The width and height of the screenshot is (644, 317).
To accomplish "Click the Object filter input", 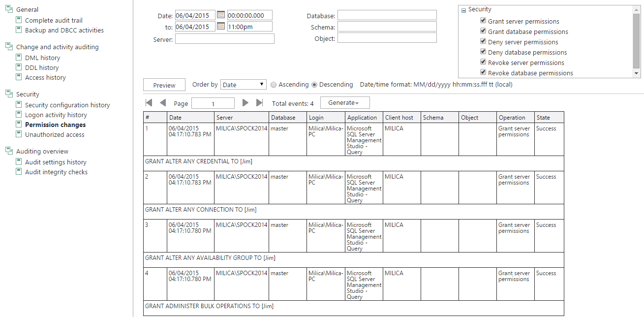I will [387, 38].
